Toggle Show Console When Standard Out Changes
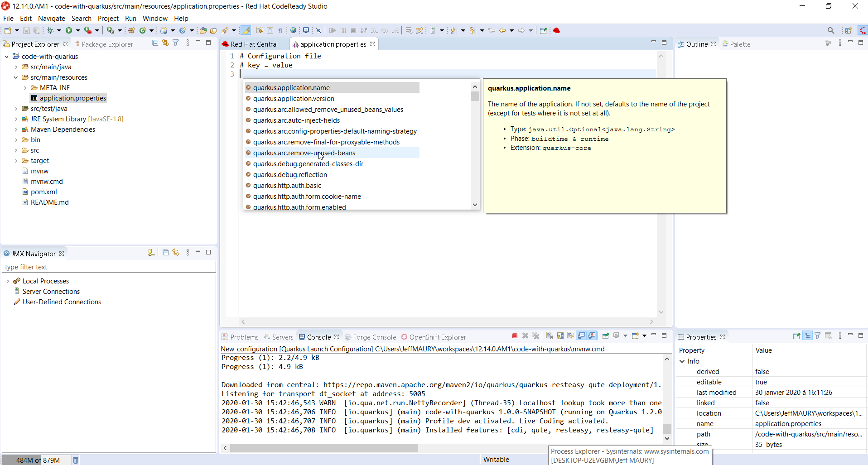Screen dimensions: 868x465 [x=581, y=336]
